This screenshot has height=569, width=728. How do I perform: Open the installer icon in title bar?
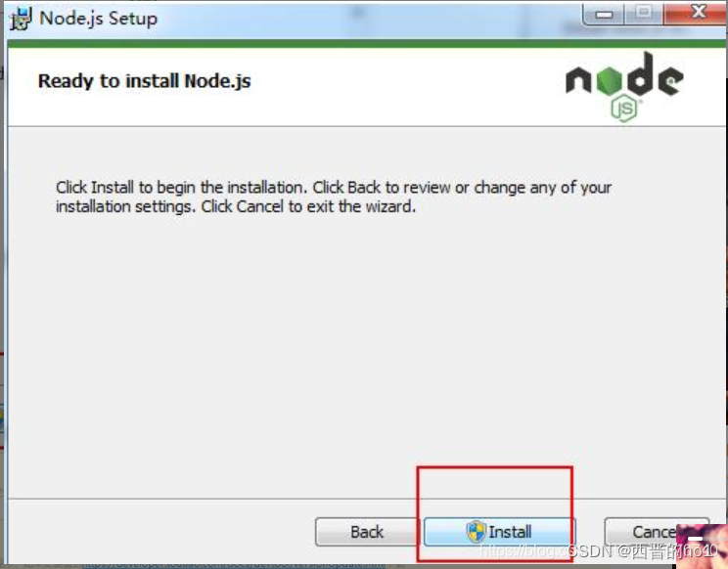pos(21,19)
